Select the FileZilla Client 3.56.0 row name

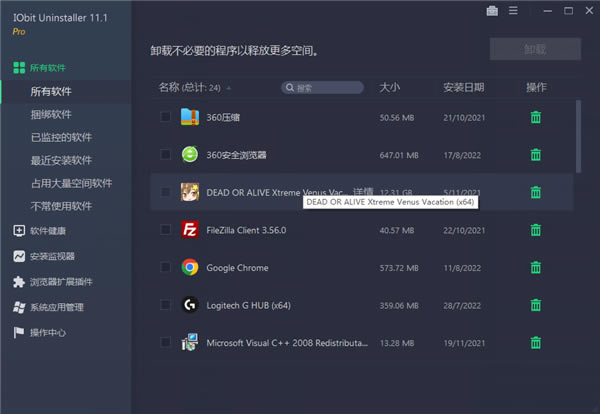pyautogui.click(x=246, y=230)
